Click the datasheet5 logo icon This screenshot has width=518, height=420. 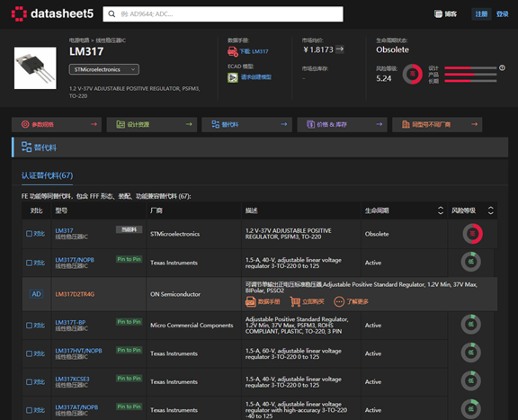(x=19, y=13)
